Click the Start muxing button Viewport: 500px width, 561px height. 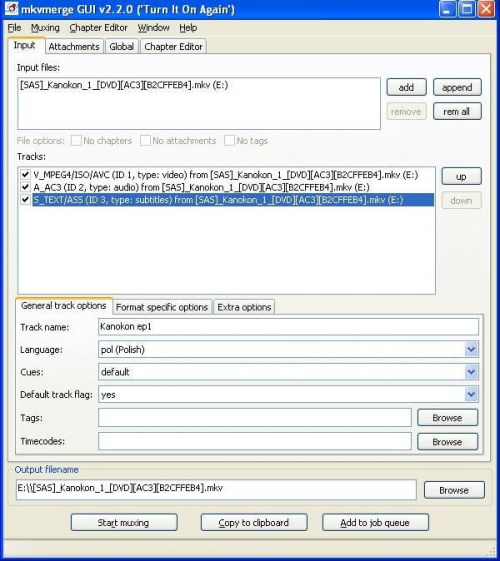point(124,522)
